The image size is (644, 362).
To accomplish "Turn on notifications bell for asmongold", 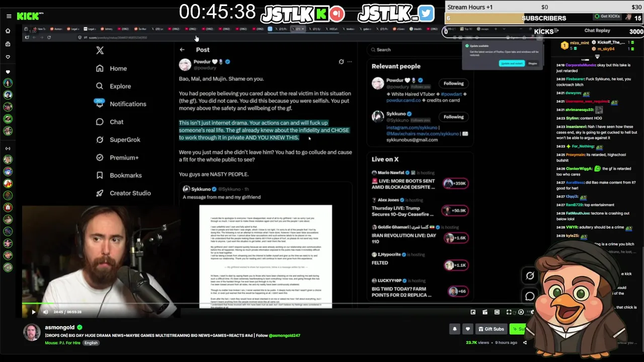I will 454,329.
